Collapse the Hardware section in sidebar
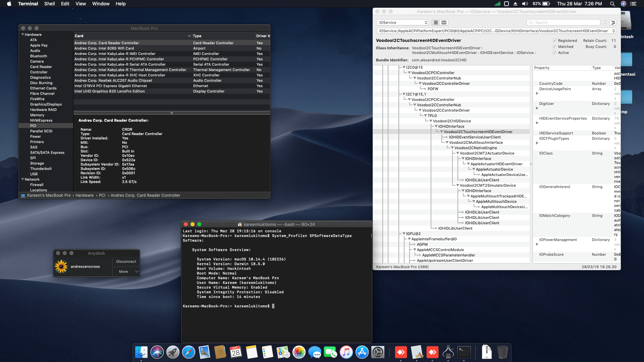 coord(22,35)
